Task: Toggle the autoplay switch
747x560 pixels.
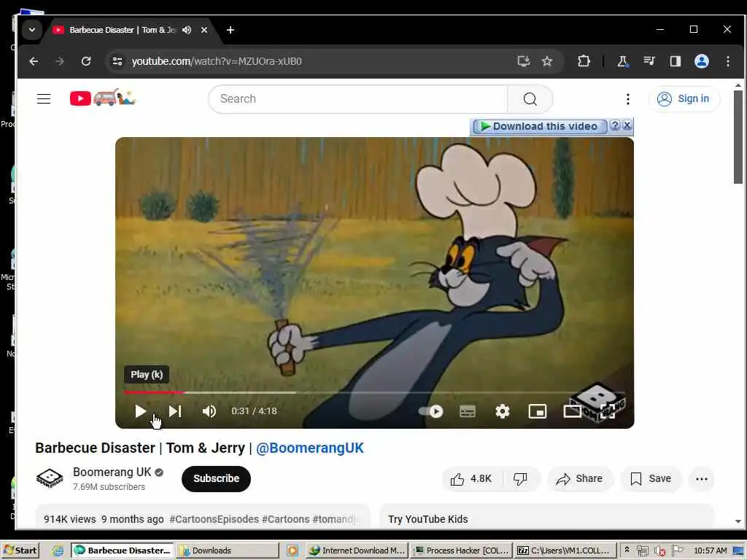Action: 430,411
